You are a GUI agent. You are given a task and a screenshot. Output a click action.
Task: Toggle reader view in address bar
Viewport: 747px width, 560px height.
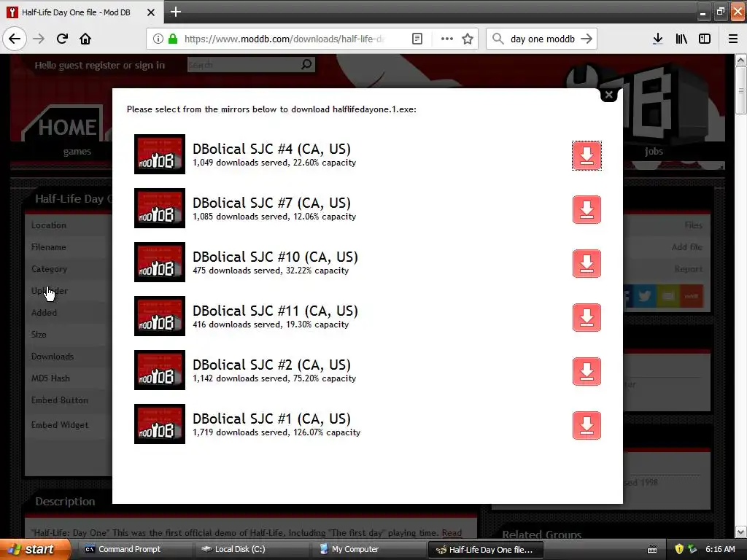tap(417, 39)
